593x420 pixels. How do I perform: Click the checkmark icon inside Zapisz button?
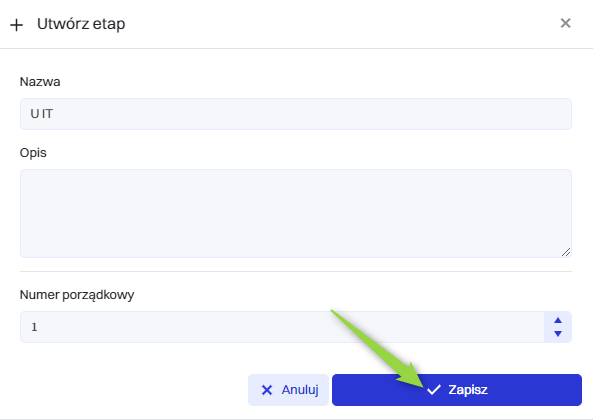tap(434, 389)
